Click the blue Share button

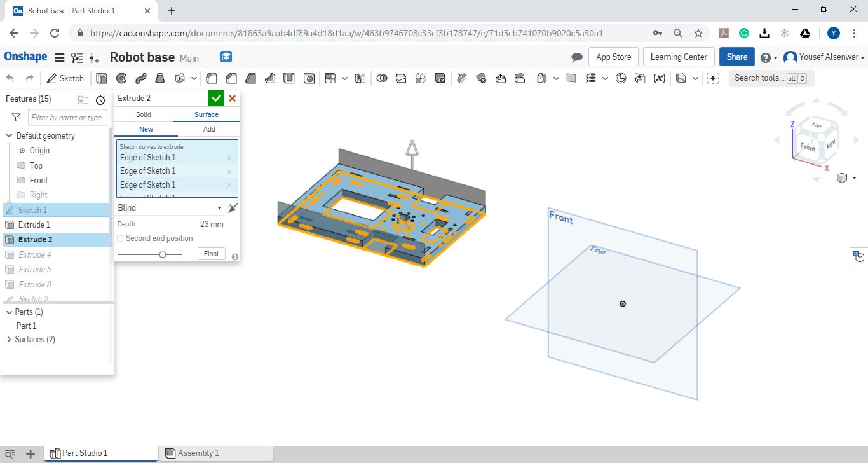coord(736,57)
